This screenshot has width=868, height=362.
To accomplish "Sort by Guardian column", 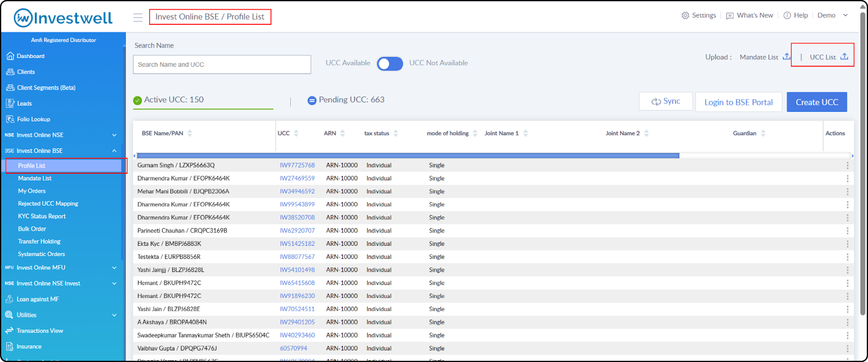I will point(763,133).
